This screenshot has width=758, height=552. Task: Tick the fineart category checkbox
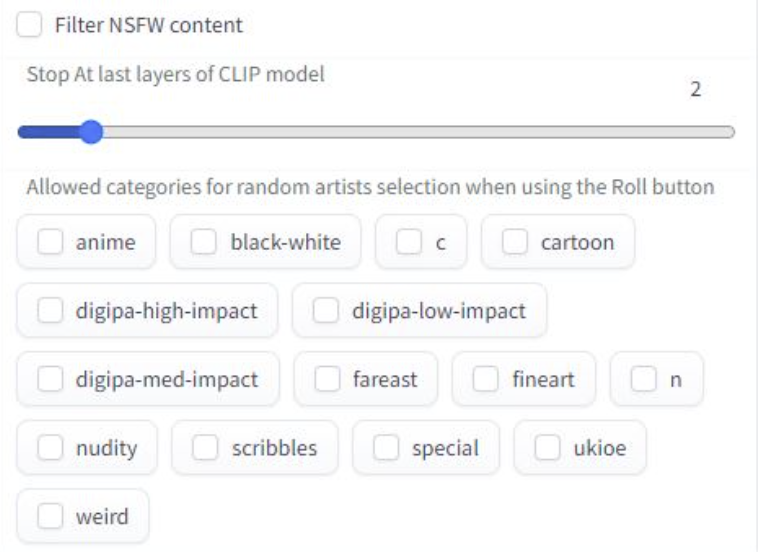486,380
